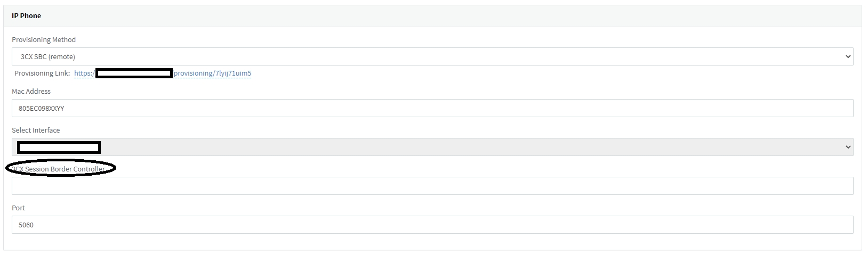868x254 pixels.
Task: Focus the empty 3CX Session Border Controller field
Action: tap(432, 186)
